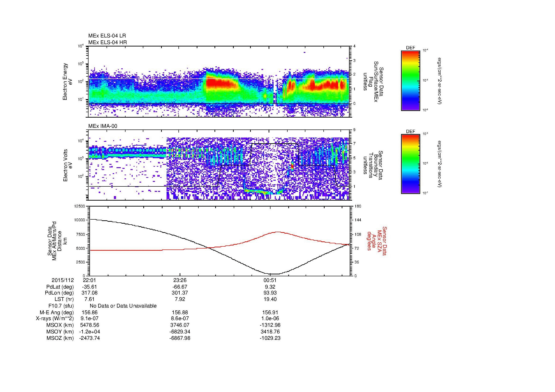
Task: Click the red 'MEx SZA Angle degrees' axis label
Action: pyautogui.click(x=377, y=241)
